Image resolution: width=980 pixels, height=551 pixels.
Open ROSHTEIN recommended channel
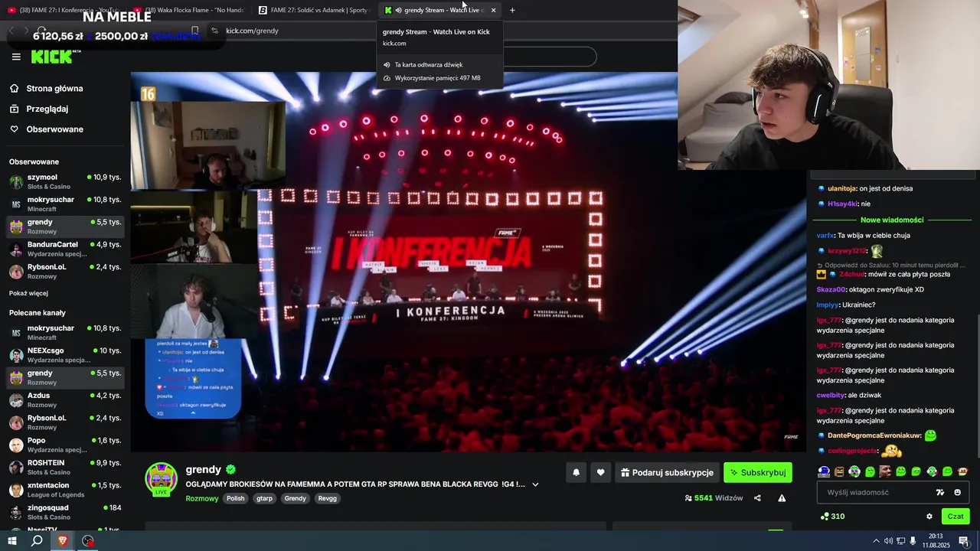pos(65,467)
